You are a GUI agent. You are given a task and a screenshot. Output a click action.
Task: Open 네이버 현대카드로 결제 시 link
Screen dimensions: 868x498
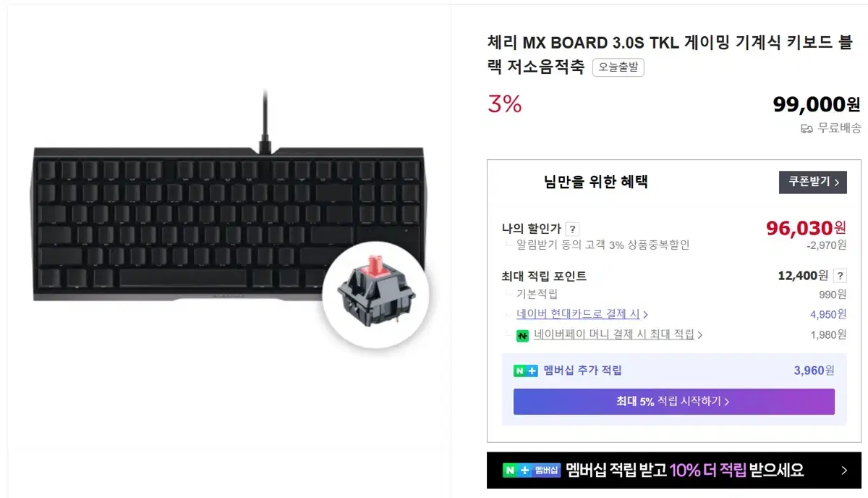click(578, 314)
